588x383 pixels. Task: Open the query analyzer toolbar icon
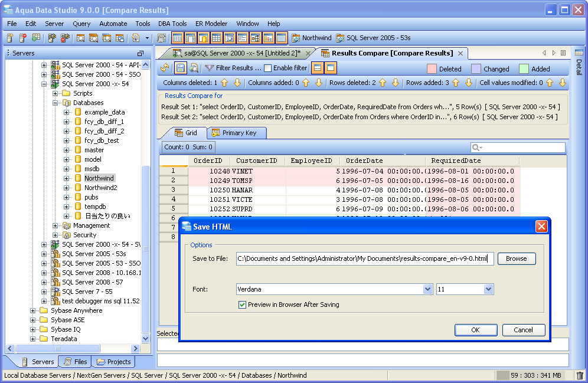tap(80, 38)
